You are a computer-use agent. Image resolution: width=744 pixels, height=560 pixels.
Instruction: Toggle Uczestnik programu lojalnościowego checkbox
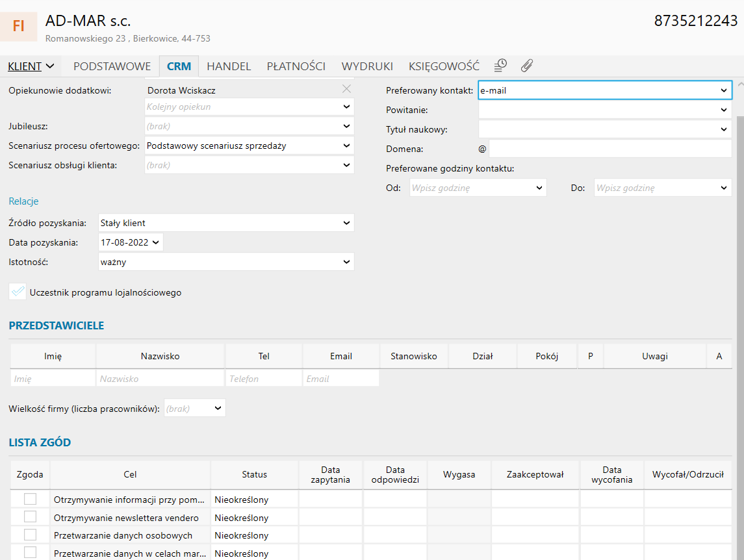pyautogui.click(x=18, y=292)
